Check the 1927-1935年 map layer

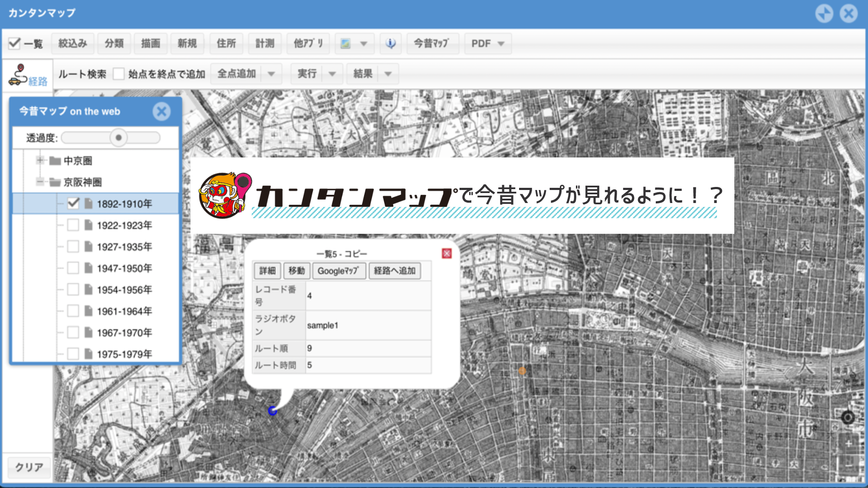(x=73, y=246)
